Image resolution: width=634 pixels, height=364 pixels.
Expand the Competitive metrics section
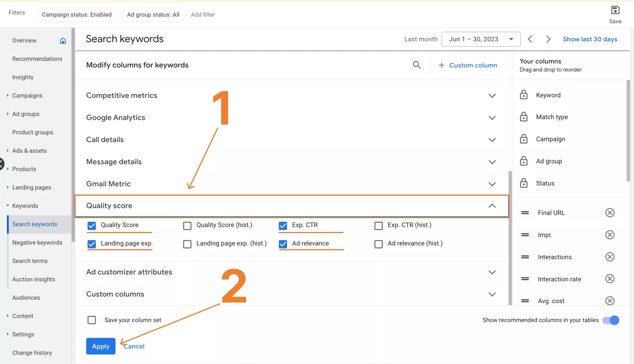(492, 96)
